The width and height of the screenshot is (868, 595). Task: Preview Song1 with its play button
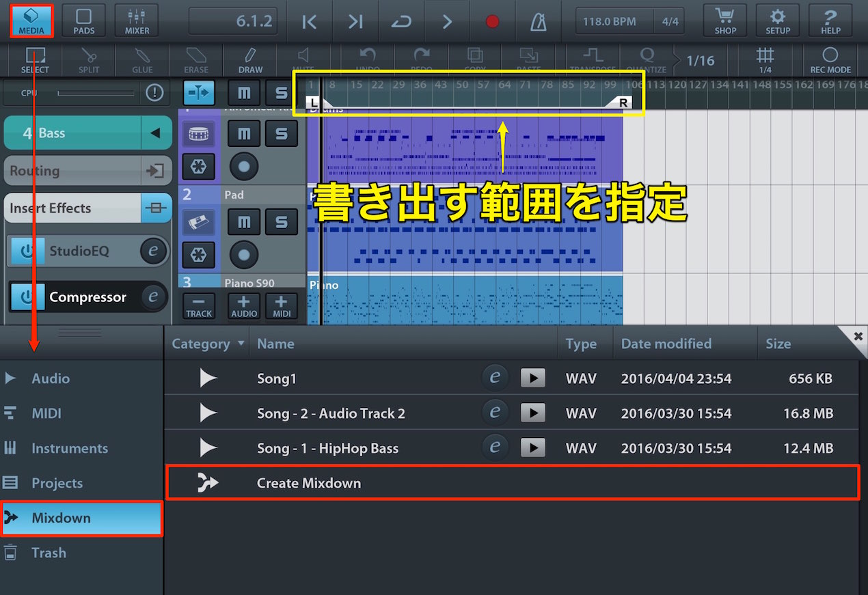pos(533,378)
